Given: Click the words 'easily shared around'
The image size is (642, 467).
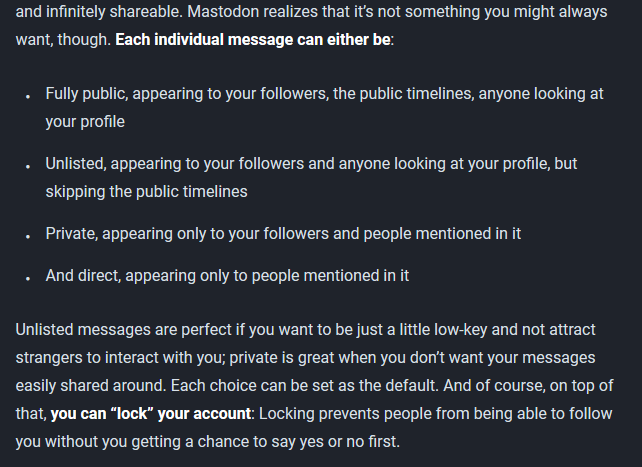Looking at the screenshot, I should pos(91,386).
